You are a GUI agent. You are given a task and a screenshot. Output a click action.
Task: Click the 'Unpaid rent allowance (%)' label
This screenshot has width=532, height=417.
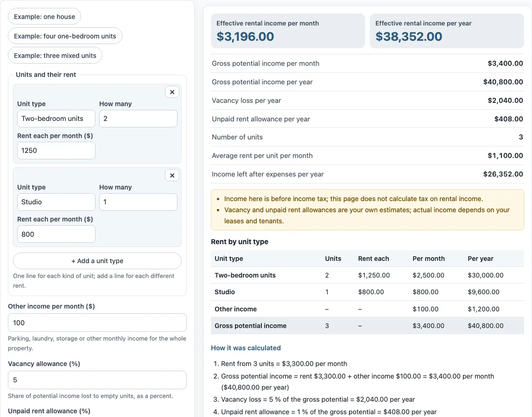pyautogui.click(x=49, y=411)
